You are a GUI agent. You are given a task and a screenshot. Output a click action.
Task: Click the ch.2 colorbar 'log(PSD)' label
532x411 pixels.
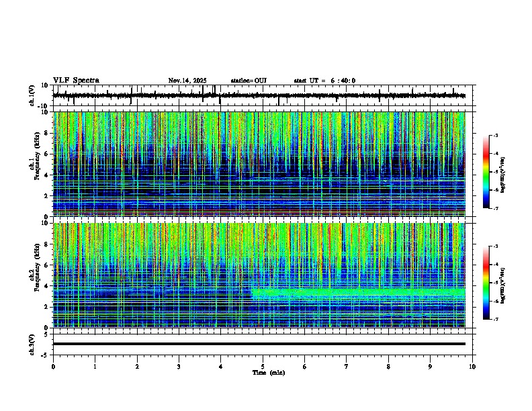tap(502, 285)
